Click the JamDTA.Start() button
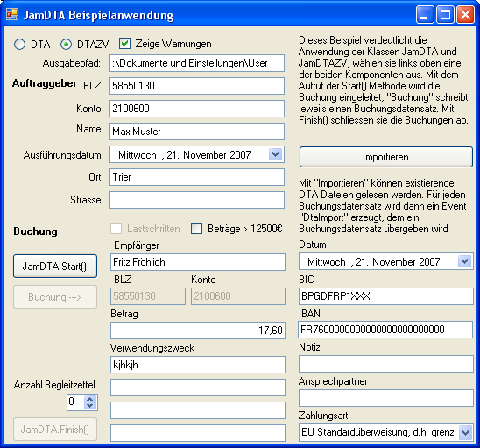Image resolution: width=480 pixels, height=448 pixels. (55, 266)
